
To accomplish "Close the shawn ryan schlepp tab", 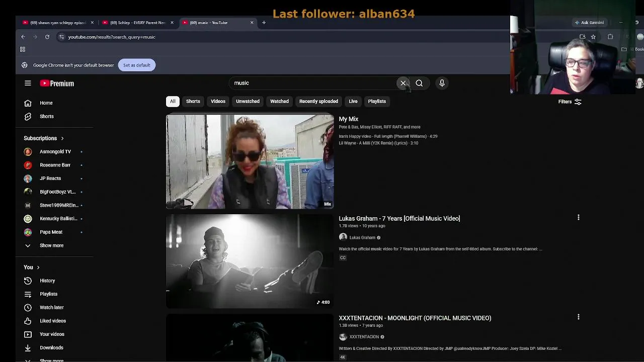I will pyautogui.click(x=92, y=23).
